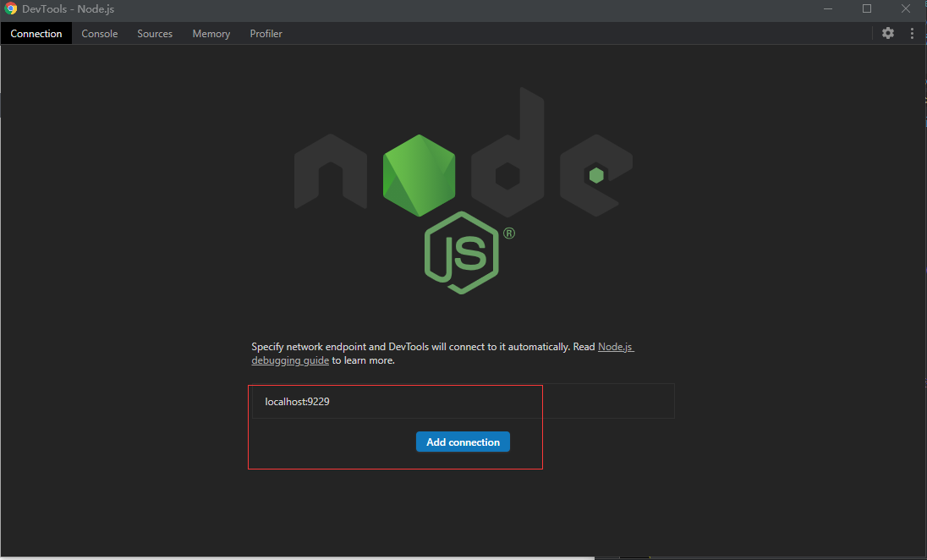Switch to the Connection tab
This screenshot has height=560, width=927.
36,34
